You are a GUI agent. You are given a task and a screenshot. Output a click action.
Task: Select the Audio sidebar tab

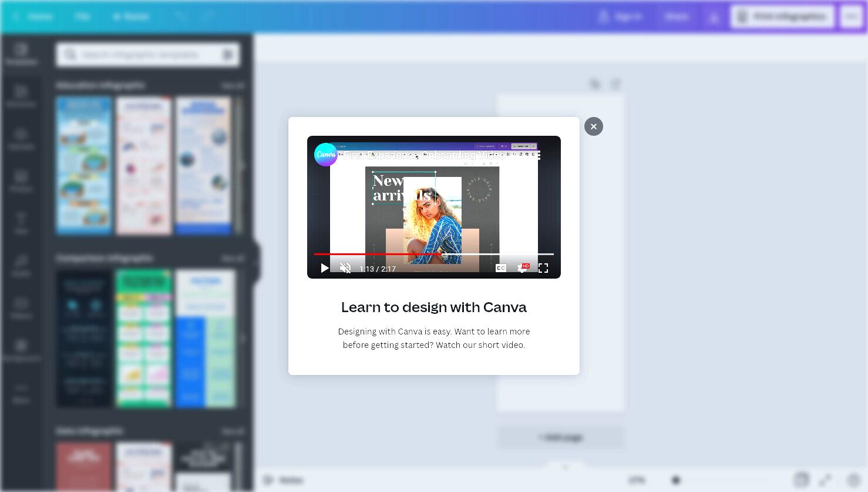point(21,266)
